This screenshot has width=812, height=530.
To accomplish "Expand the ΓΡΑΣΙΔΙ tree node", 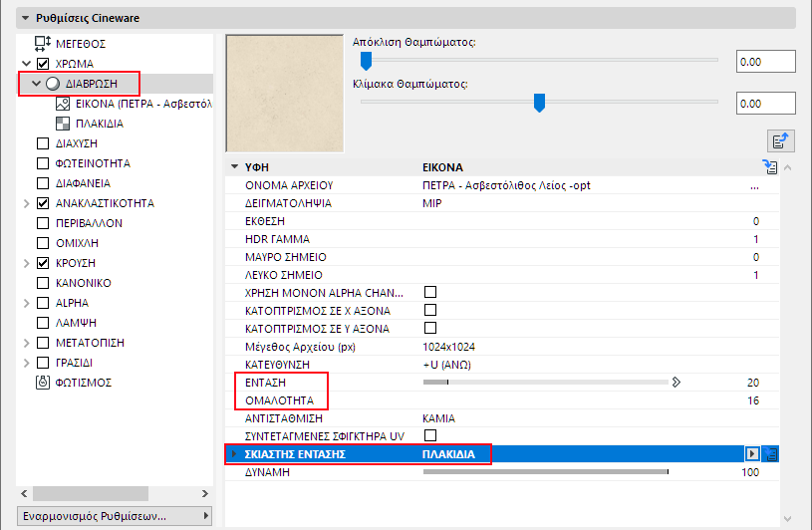I will click(27, 363).
